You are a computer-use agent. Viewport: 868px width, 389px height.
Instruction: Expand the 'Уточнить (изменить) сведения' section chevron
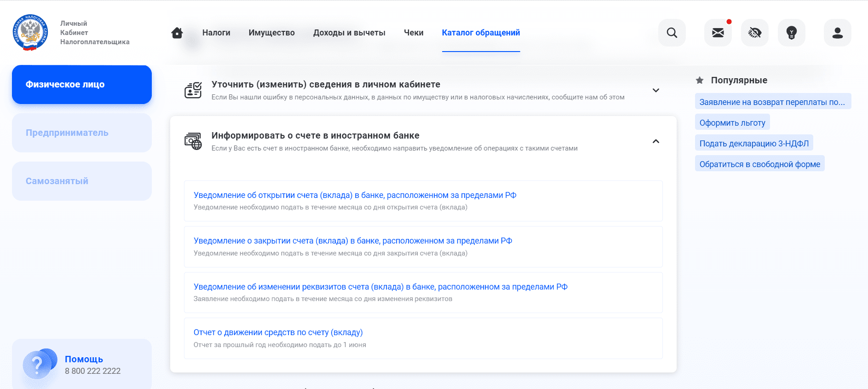655,90
